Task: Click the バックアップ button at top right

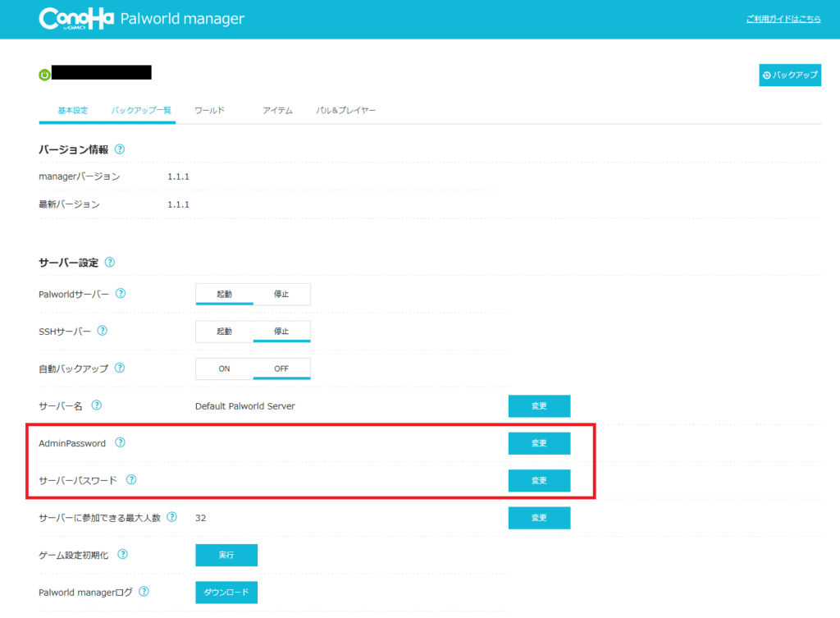Action: tap(790, 75)
